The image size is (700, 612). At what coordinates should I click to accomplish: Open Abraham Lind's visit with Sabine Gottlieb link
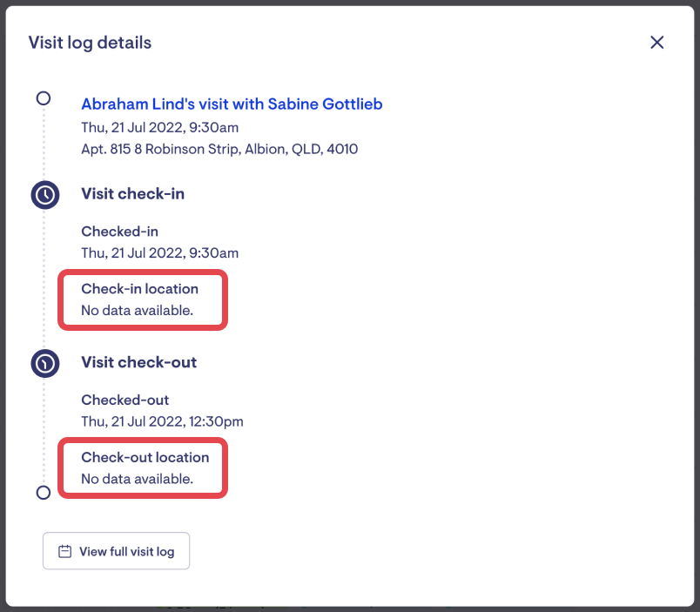point(232,104)
